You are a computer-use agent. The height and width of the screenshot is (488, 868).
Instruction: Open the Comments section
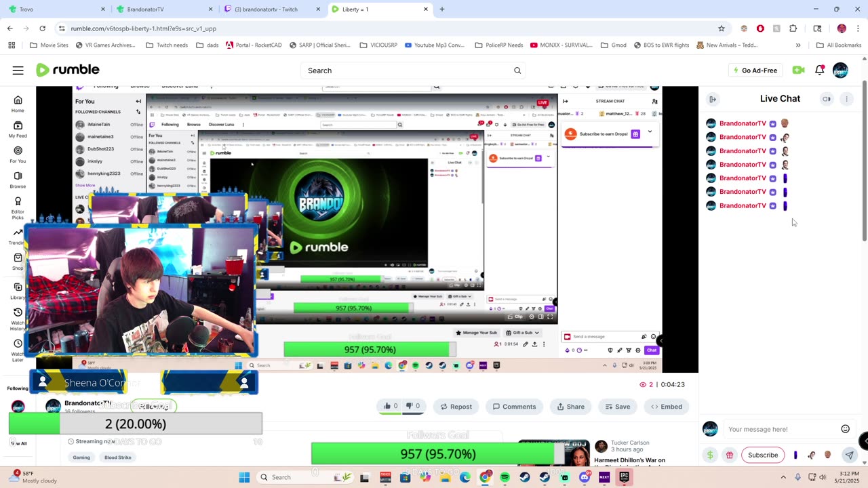coord(514,407)
